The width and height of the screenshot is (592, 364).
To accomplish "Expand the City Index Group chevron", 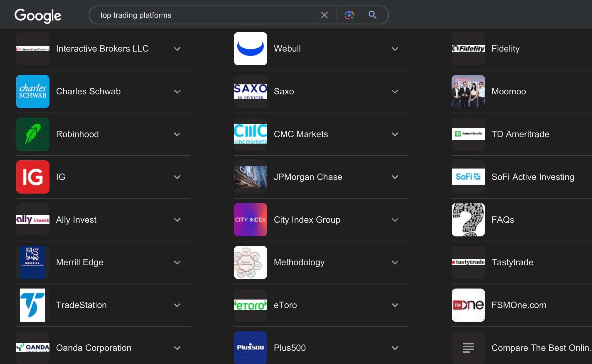I will coord(395,220).
